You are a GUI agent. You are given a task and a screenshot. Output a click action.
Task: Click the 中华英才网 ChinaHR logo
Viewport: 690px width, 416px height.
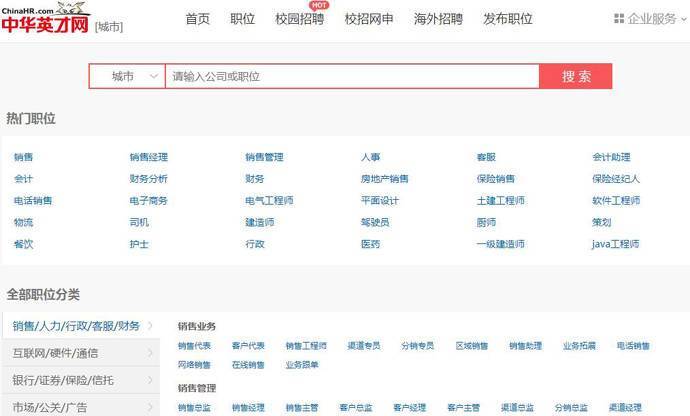45,18
